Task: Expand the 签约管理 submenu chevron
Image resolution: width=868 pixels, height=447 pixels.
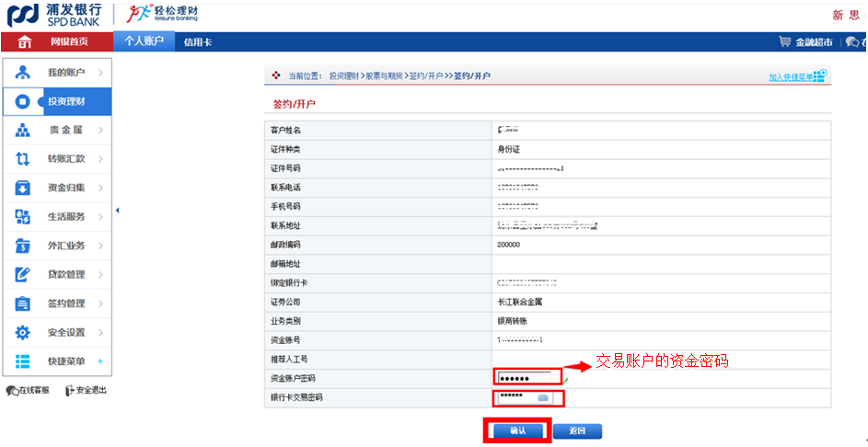Action: 99,304
